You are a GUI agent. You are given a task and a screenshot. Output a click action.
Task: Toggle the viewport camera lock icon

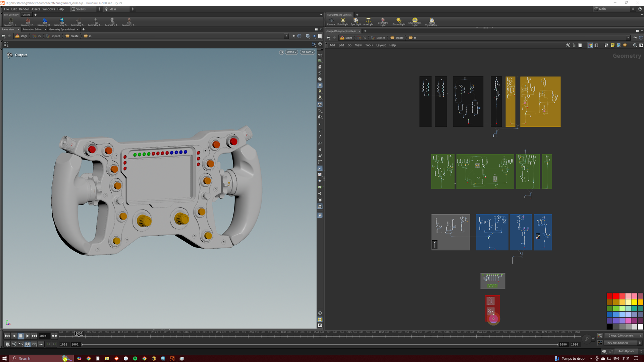pyautogui.click(x=281, y=52)
